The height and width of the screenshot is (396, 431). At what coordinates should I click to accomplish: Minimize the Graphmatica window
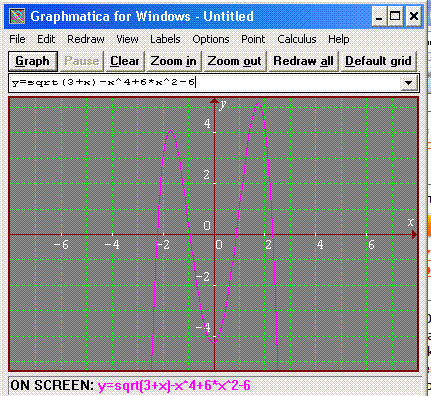click(379, 17)
